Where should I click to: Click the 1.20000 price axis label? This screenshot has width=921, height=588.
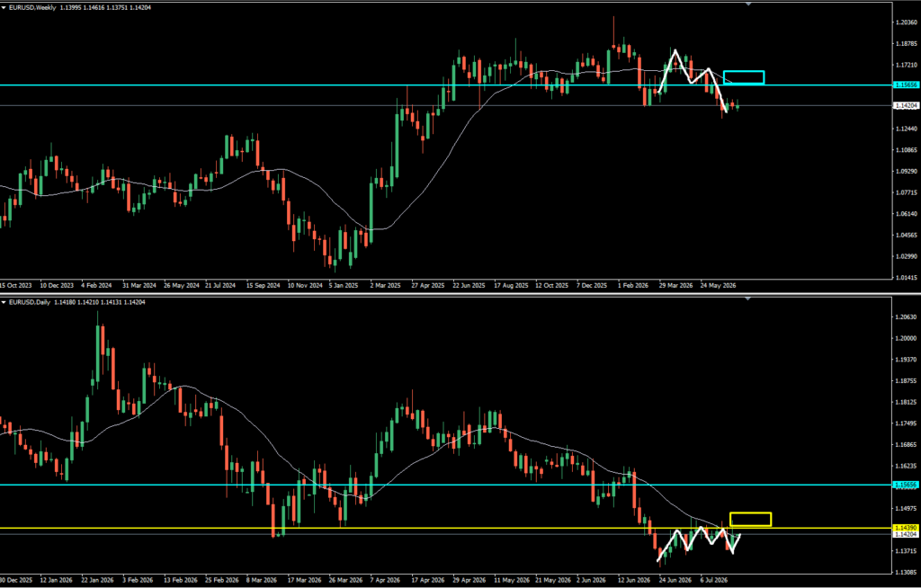[907, 338]
